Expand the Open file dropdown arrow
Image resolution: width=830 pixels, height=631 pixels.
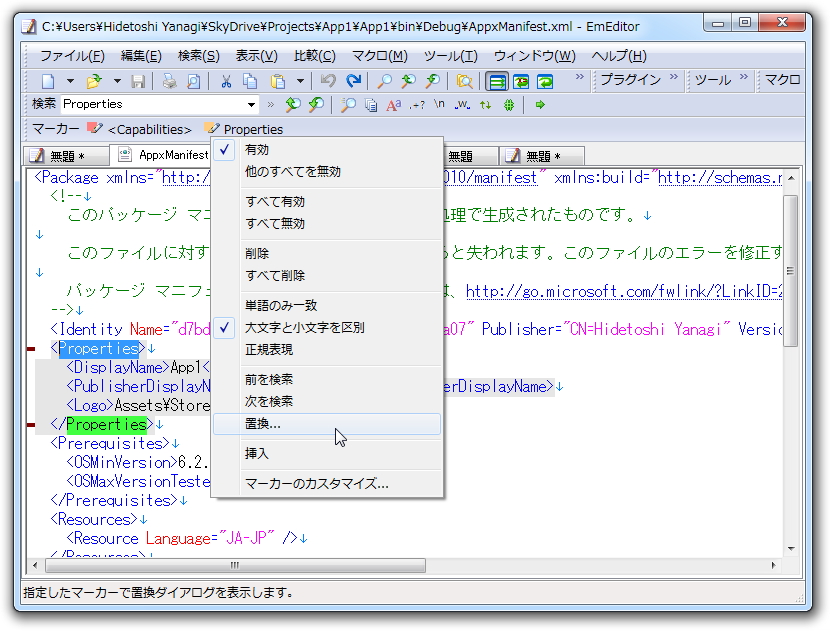coord(117,82)
